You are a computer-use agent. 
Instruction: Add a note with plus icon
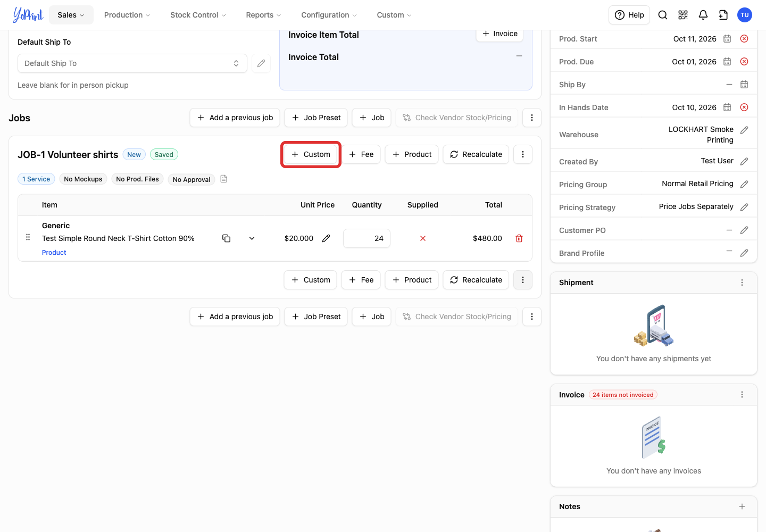click(x=742, y=506)
